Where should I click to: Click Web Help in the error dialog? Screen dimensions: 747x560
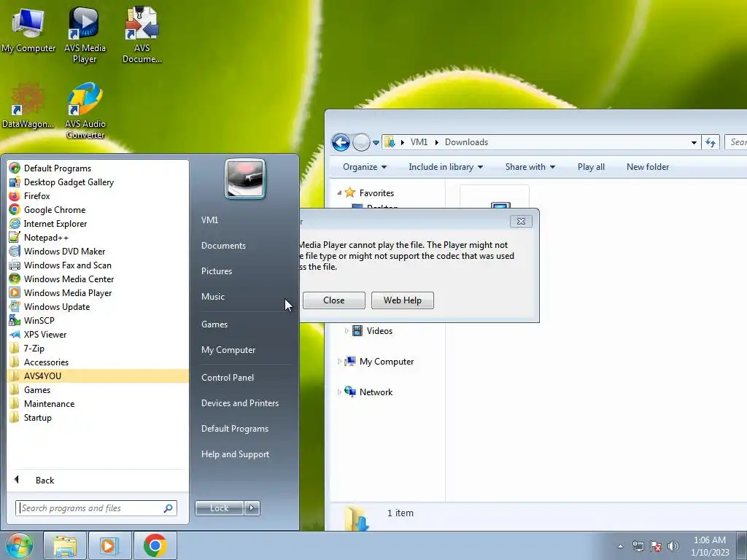tap(403, 300)
